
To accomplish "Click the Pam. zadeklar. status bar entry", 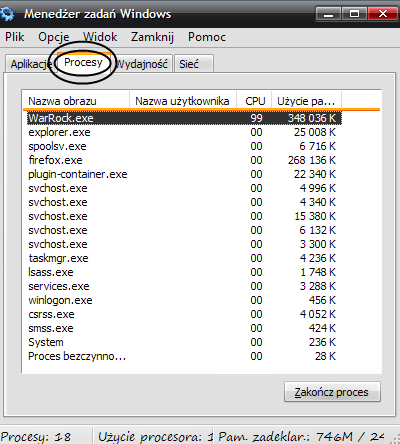I will 301,436.
